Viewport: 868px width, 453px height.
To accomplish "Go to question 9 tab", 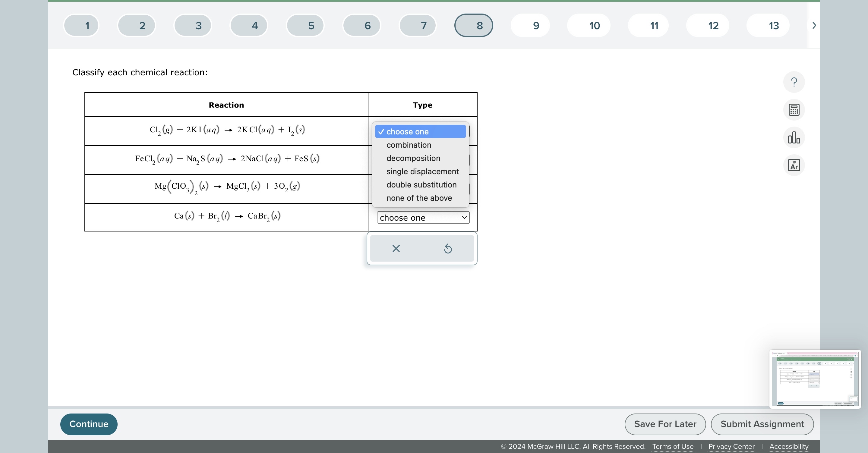I will (x=530, y=26).
